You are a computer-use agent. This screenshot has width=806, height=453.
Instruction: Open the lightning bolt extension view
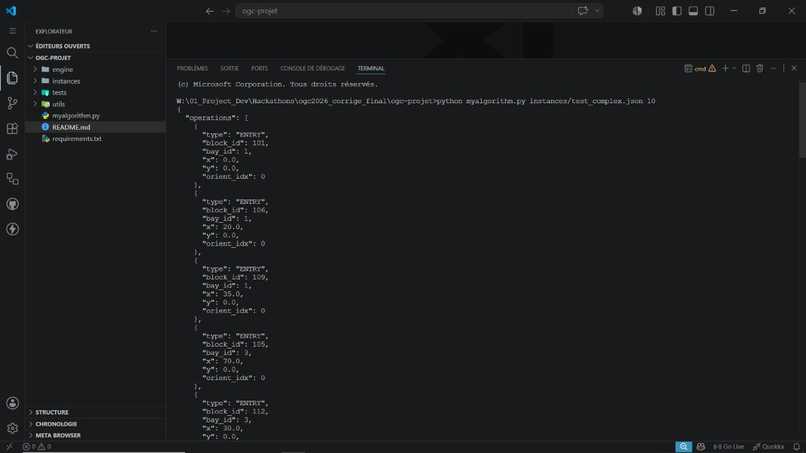(12, 229)
